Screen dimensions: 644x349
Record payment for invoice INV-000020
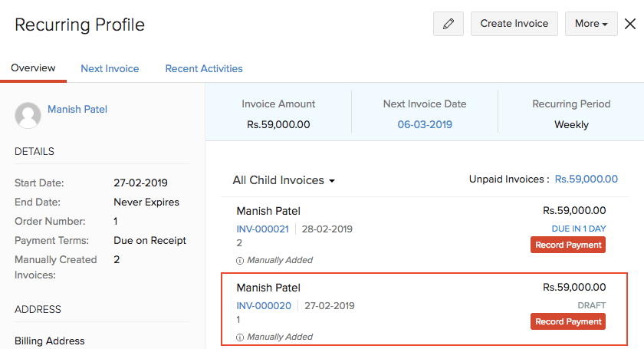(567, 321)
